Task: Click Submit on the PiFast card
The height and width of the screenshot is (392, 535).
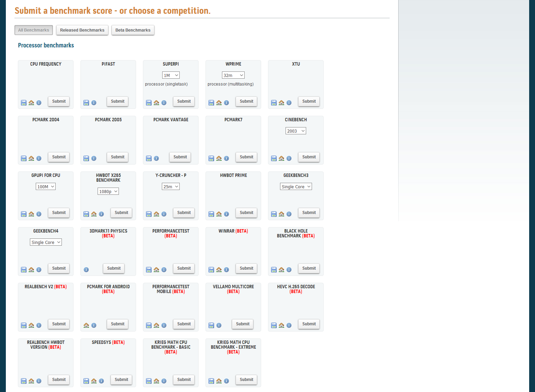Action: coord(118,101)
